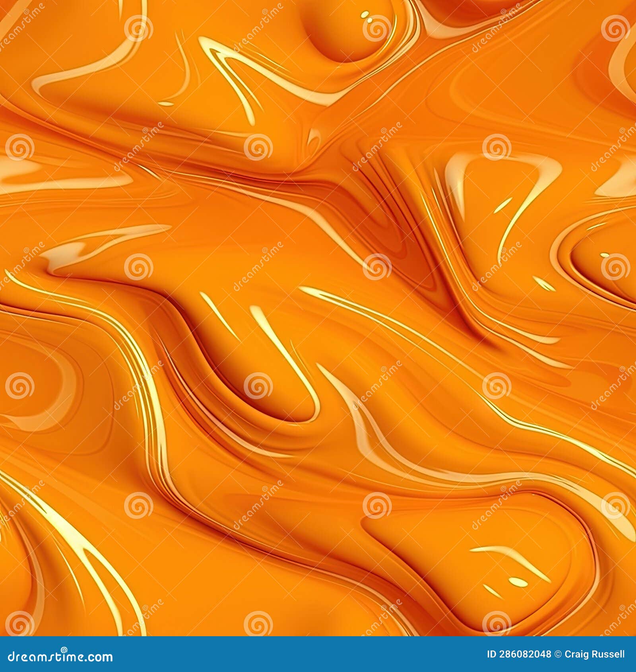Select the ID 286082048 text

tap(518, 654)
